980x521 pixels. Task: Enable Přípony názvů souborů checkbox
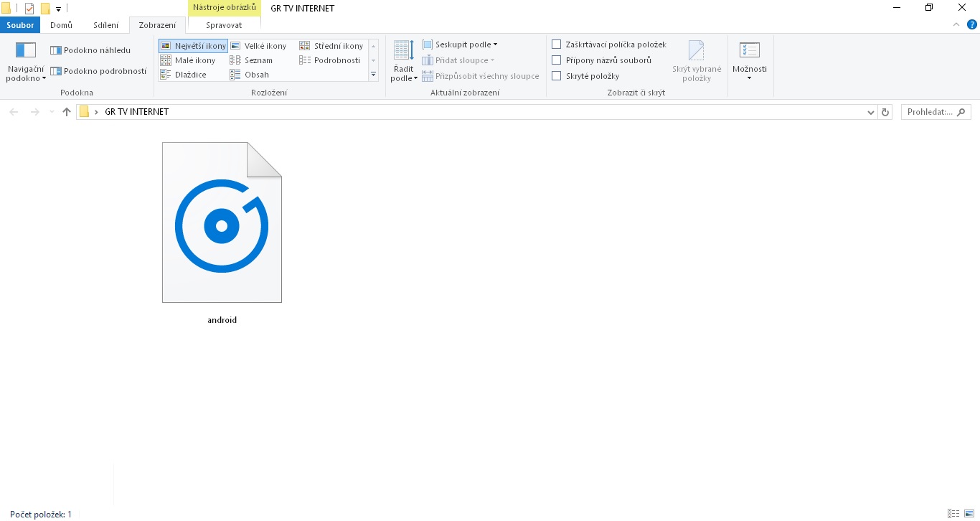tap(556, 60)
